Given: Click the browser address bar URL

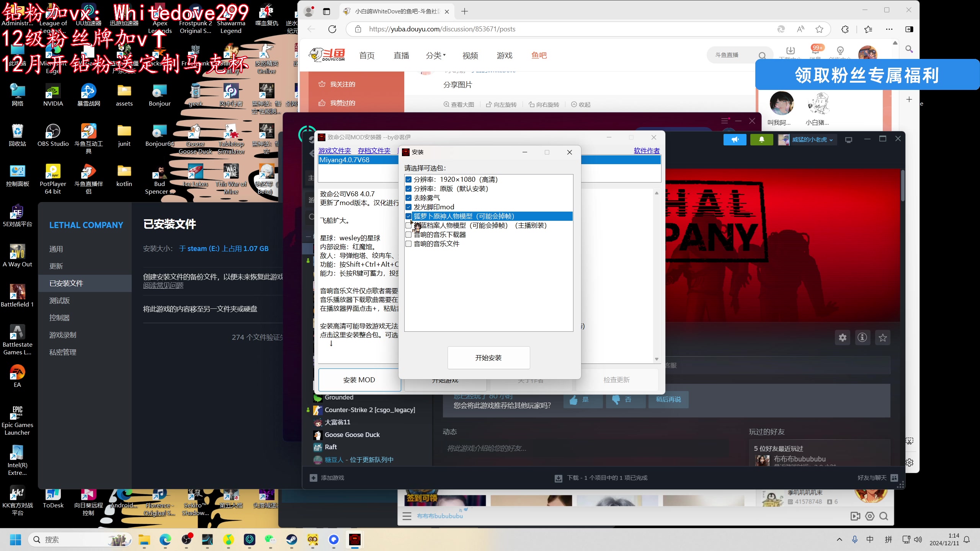Looking at the screenshot, I should [442, 29].
